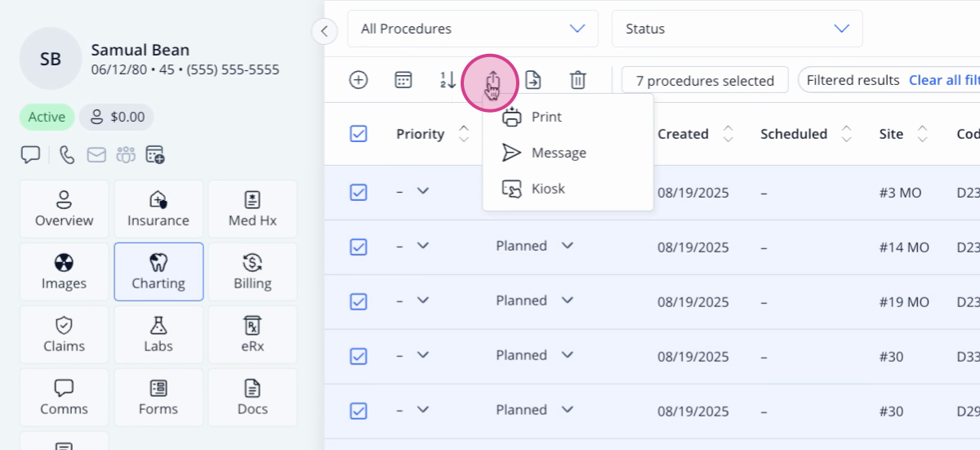Screen dimensions: 980x450
Task: Delete selected procedures with trash icon
Action: pos(578,80)
